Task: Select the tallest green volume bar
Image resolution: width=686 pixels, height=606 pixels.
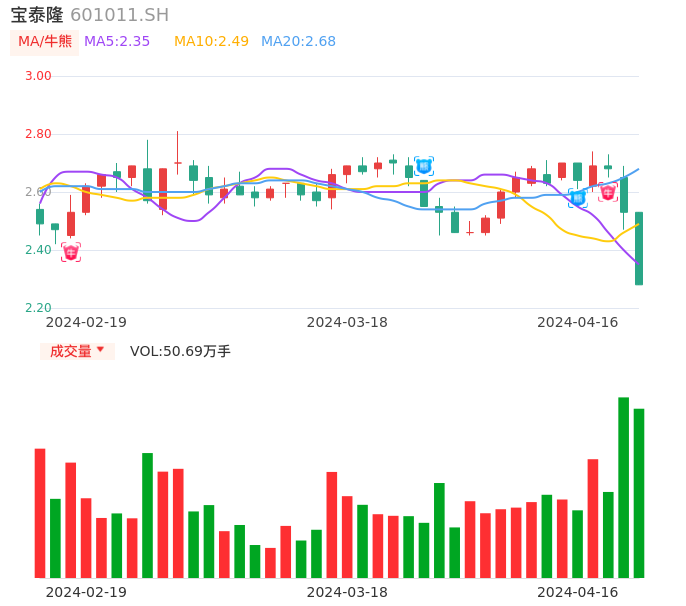Action: (623, 487)
